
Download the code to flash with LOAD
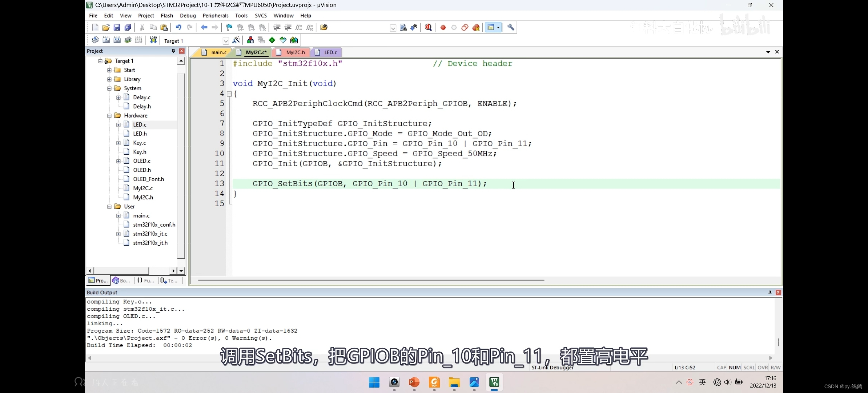pyautogui.click(x=153, y=40)
